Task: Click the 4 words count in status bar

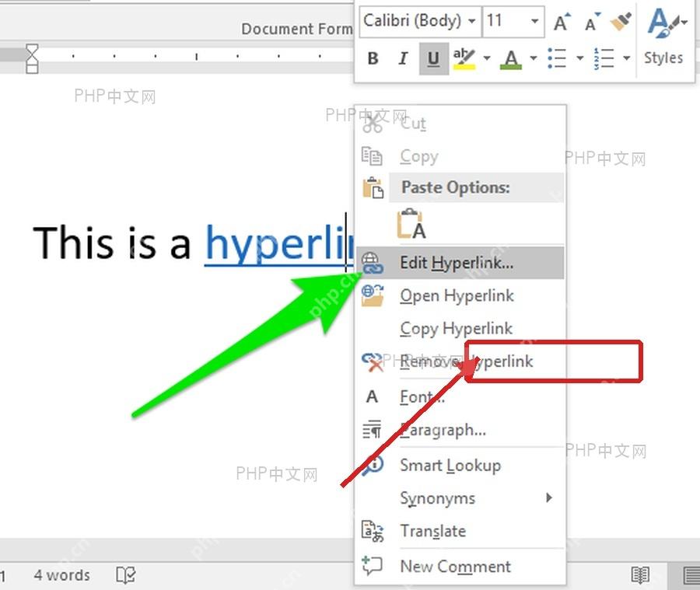Action: click(61, 574)
